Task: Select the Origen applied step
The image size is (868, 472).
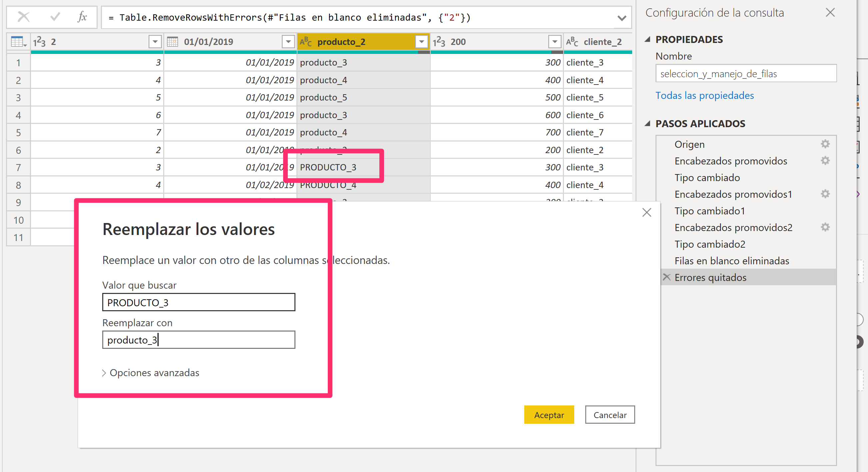Action: pyautogui.click(x=746, y=144)
